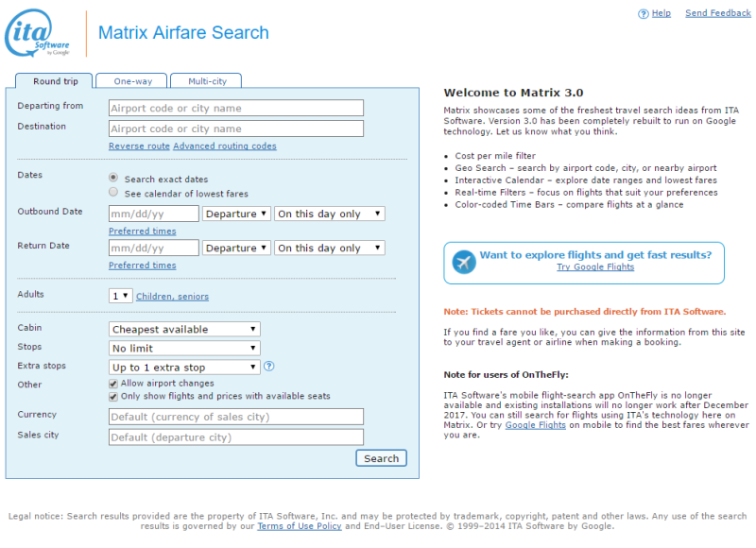Open the Advanced routing codes link
The width and height of the screenshot is (756, 548).
point(225,146)
